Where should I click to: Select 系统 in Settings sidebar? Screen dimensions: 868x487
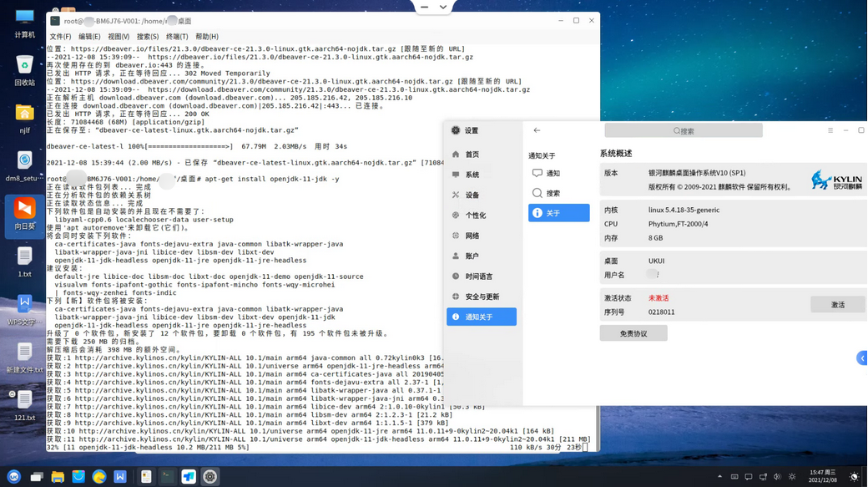tap(482, 175)
